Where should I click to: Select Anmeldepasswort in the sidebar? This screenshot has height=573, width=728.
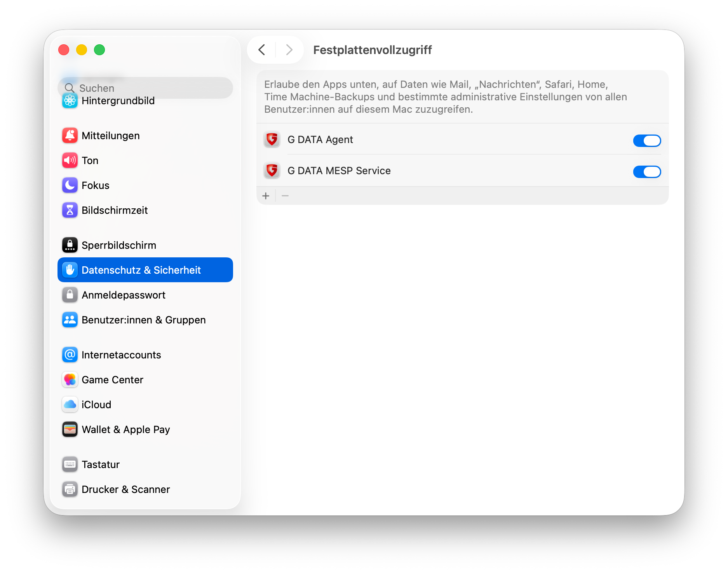(124, 295)
